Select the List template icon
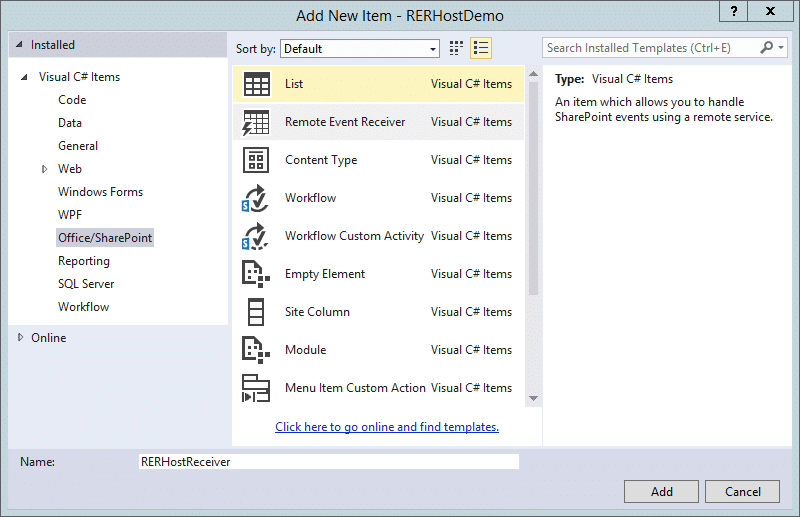The height and width of the screenshot is (517, 800). (x=256, y=84)
